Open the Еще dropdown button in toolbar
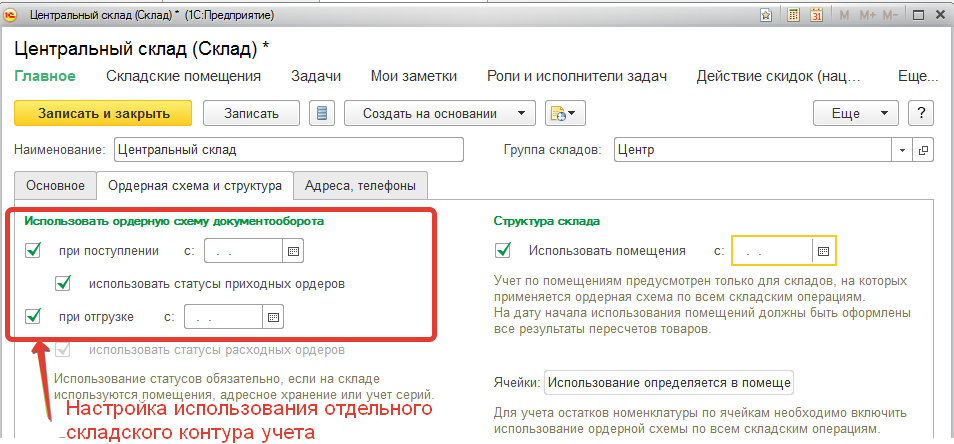954x444 pixels. 857,113
